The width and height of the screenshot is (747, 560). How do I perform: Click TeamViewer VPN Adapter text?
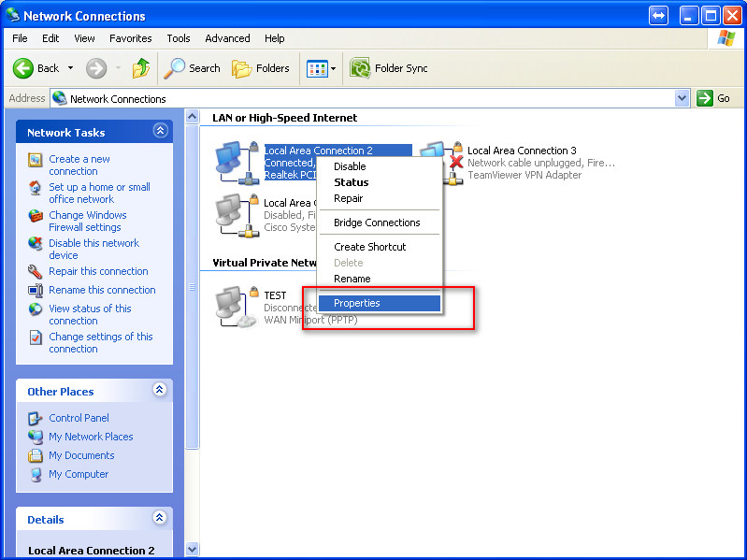[x=524, y=175]
